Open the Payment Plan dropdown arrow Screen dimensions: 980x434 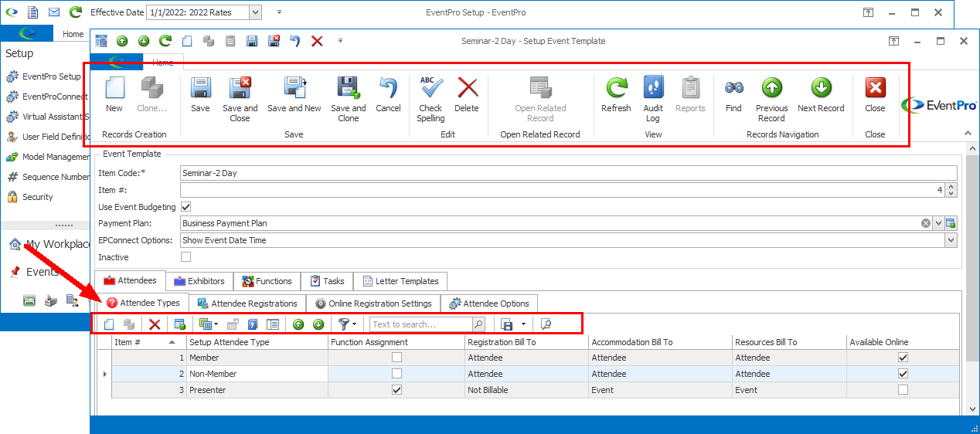(938, 223)
